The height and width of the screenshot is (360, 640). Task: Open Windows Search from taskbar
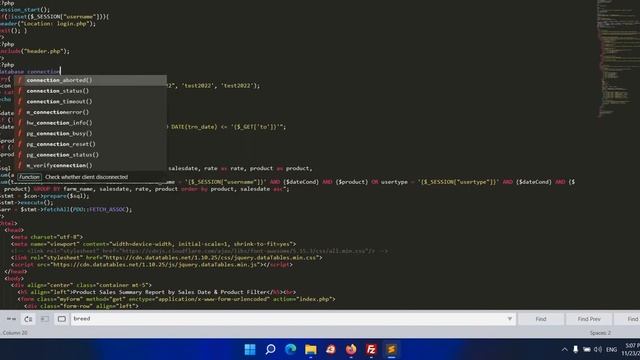(x=270, y=349)
